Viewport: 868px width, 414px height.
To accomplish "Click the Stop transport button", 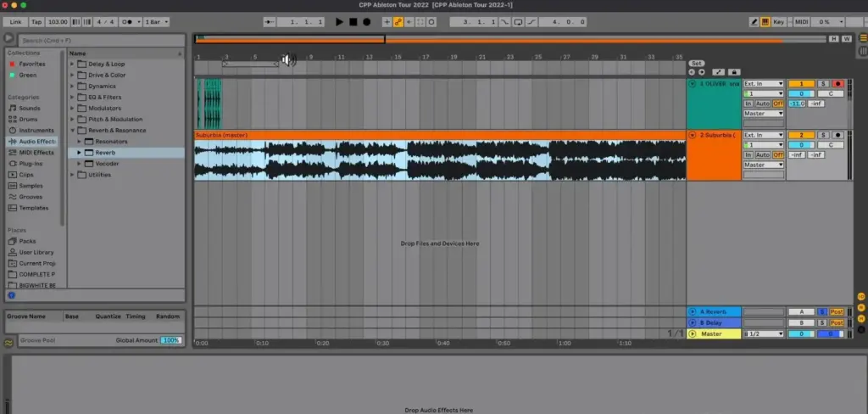I will [x=353, y=21].
